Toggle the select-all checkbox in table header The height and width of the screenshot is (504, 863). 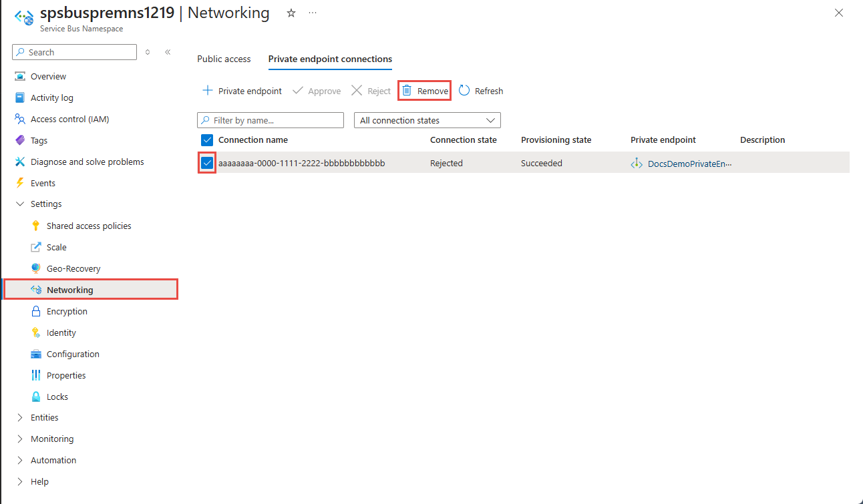pos(207,140)
